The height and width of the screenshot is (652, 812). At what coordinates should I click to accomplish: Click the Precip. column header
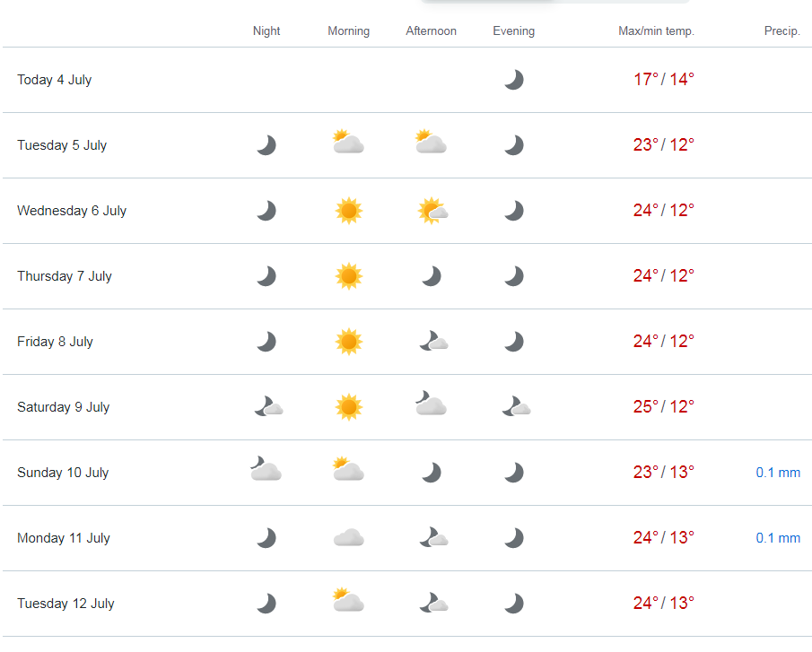(782, 31)
